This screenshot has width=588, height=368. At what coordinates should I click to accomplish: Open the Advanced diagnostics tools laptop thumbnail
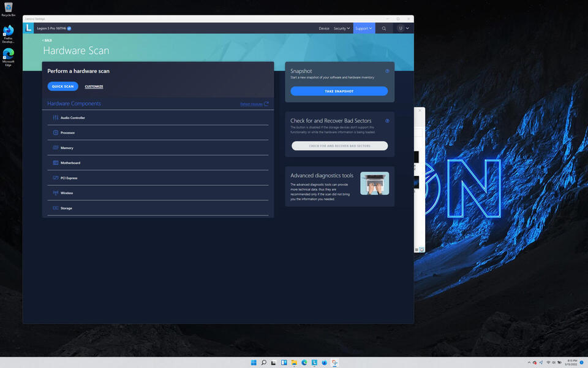click(x=375, y=183)
